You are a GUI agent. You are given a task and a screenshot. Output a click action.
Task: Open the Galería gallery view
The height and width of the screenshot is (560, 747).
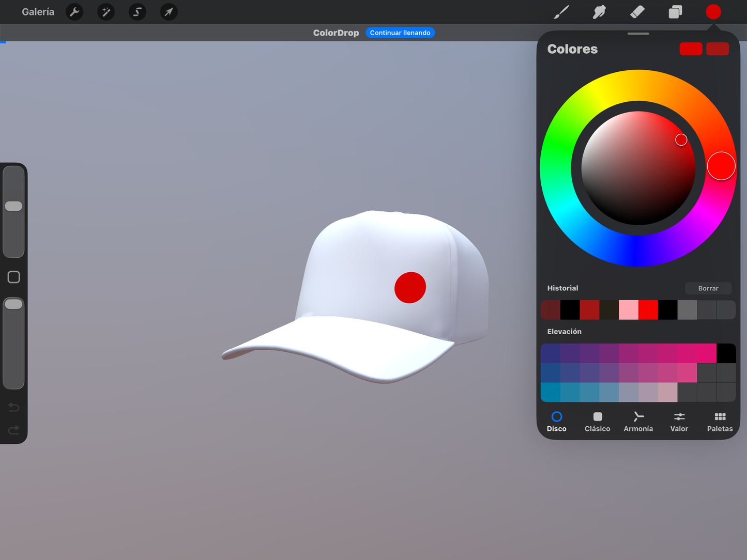[38, 12]
